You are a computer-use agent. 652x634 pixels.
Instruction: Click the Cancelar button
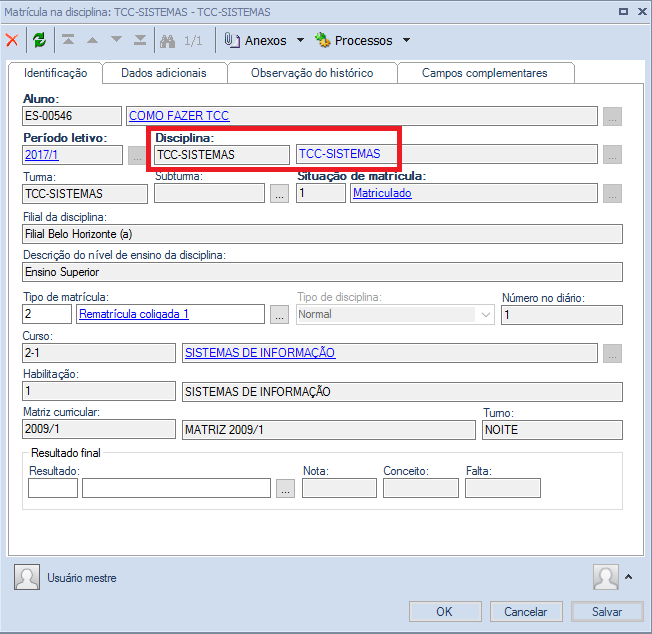pos(526,612)
